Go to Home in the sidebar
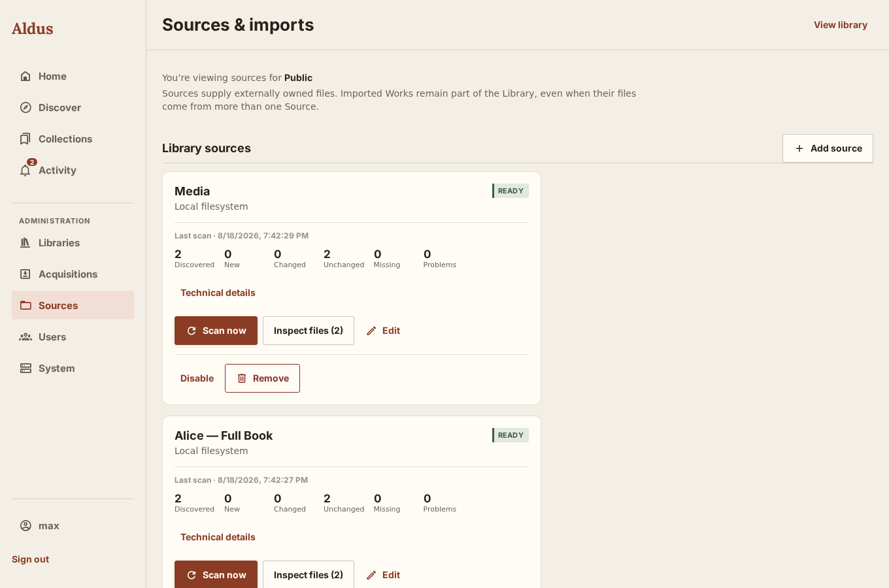889x588 pixels. [x=73, y=76]
